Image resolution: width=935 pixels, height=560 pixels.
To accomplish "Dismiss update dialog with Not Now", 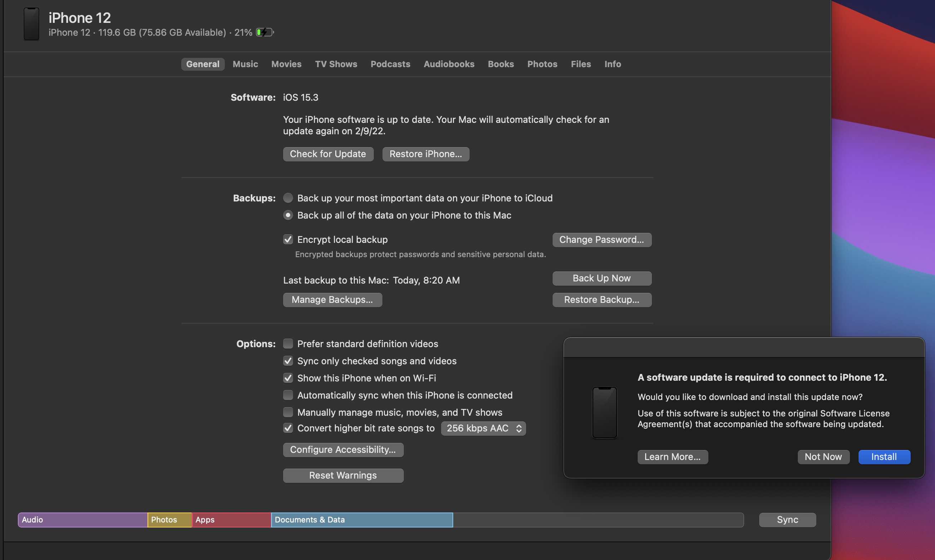I will pos(823,456).
